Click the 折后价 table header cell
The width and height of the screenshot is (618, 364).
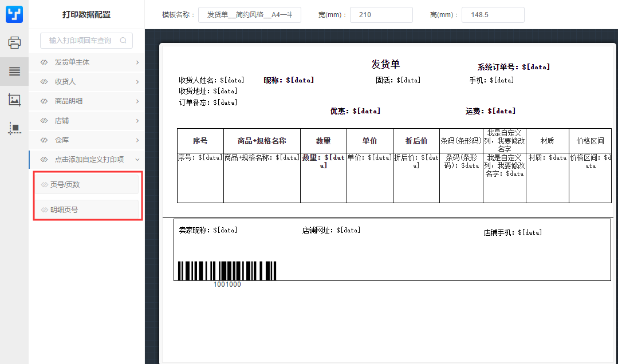click(416, 141)
